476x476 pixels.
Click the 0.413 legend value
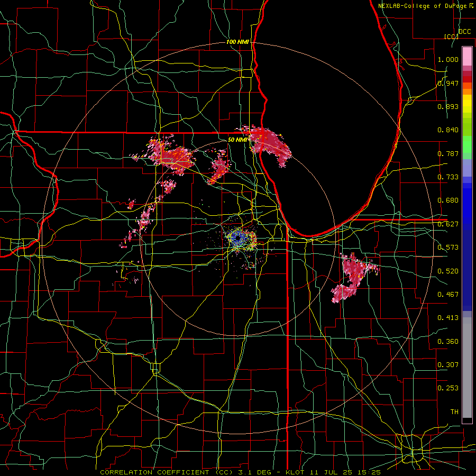448,318
